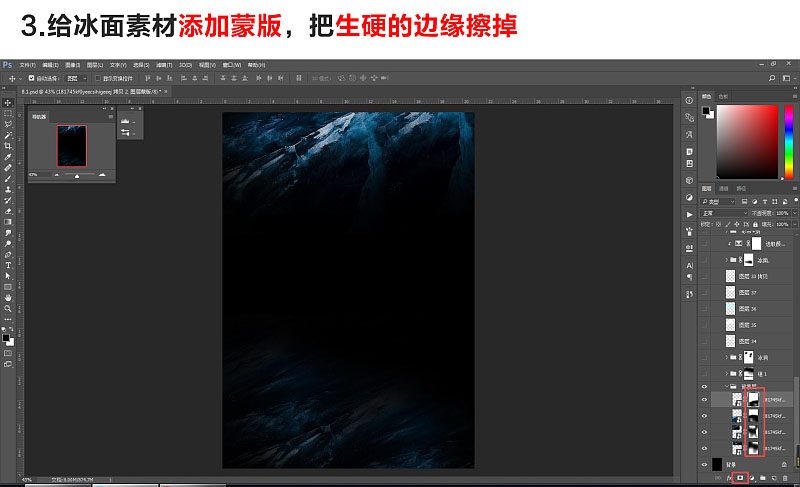Show the 图层 34 layer
Image resolution: width=800 pixels, height=487 pixels.
pyautogui.click(x=705, y=341)
